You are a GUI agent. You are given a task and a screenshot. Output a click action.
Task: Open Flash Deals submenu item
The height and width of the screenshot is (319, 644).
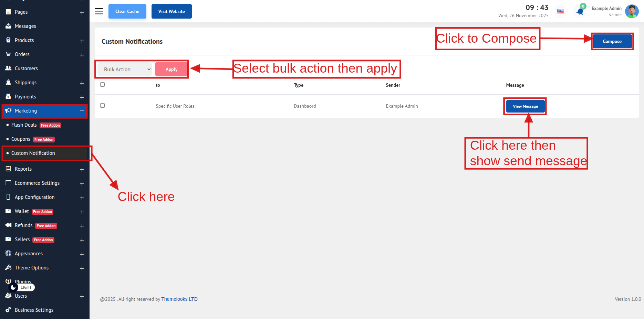pyautogui.click(x=24, y=125)
